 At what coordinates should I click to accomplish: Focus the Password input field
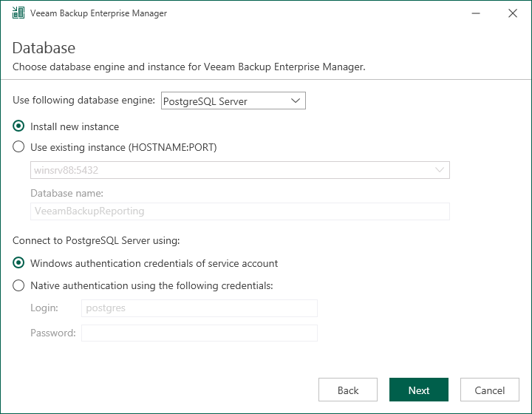[199, 333]
